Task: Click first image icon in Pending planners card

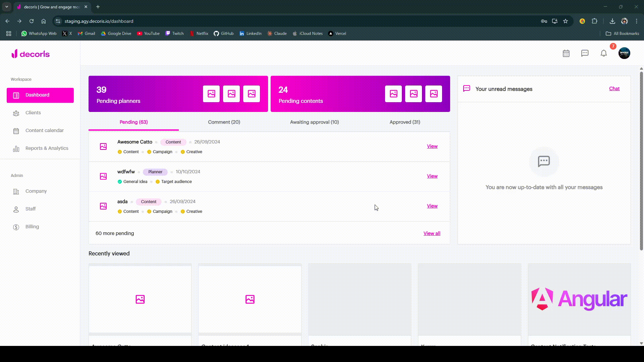Action: tap(211, 94)
